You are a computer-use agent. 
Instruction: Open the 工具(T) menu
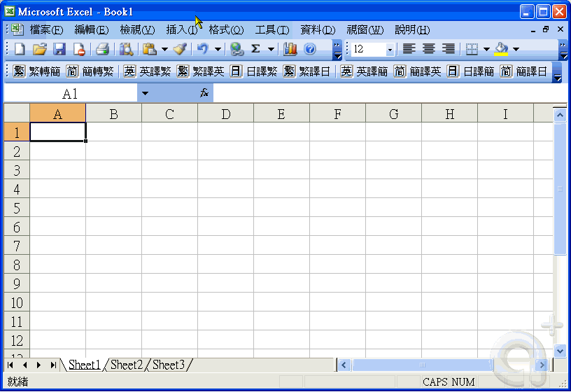click(x=272, y=30)
